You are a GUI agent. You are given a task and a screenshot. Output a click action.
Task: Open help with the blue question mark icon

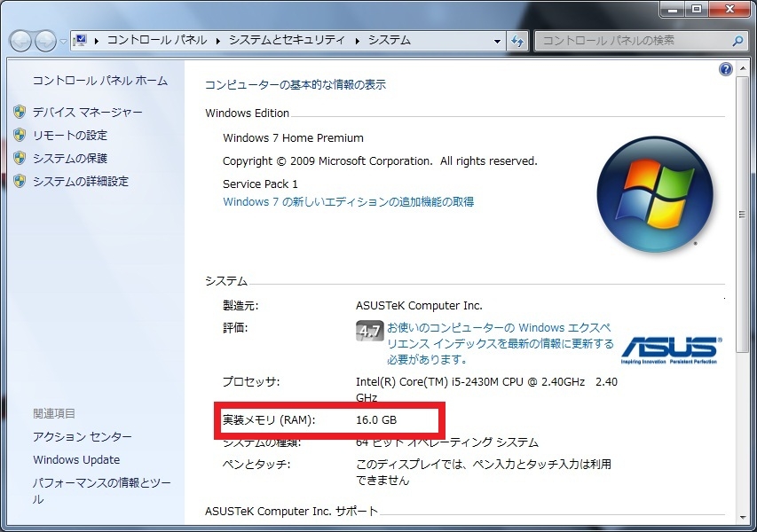point(725,69)
